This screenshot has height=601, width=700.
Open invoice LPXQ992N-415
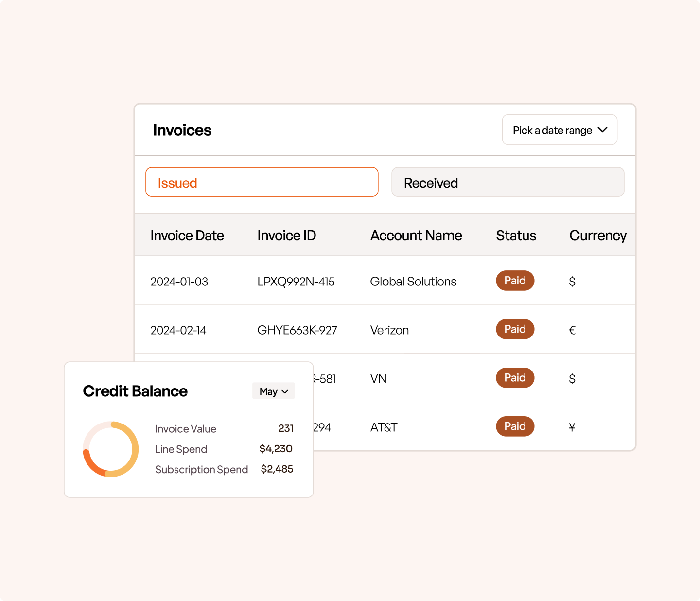point(296,282)
